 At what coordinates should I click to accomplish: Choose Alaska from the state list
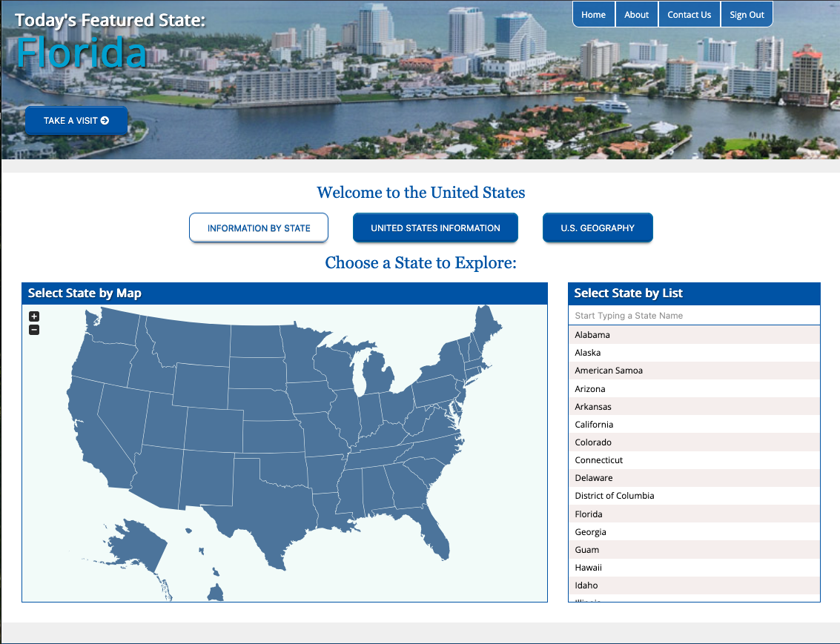tap(694, 353)
